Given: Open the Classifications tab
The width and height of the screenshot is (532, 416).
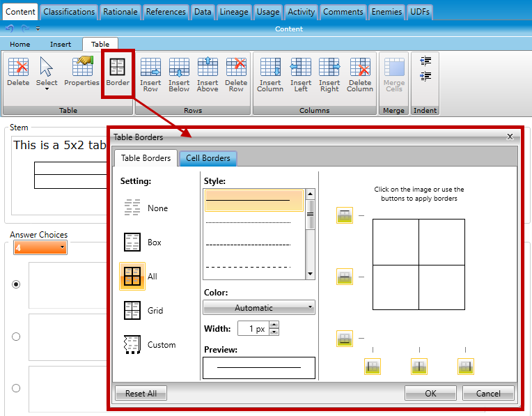Looking at the screenshot, I should (69, 12).
